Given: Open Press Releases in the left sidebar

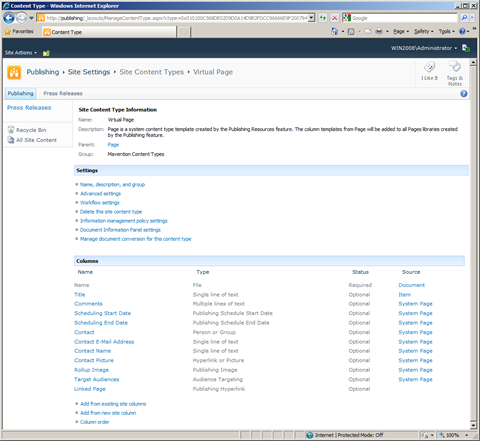Looking at the screenshot, I should 29,108.
